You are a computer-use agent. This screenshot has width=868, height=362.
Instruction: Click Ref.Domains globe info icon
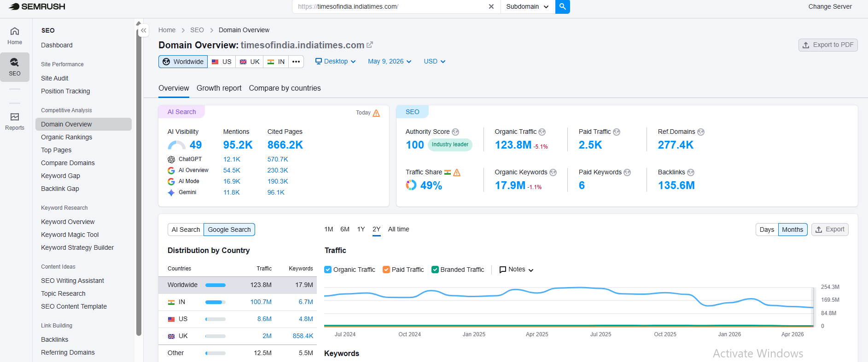(x=701, y=132)
